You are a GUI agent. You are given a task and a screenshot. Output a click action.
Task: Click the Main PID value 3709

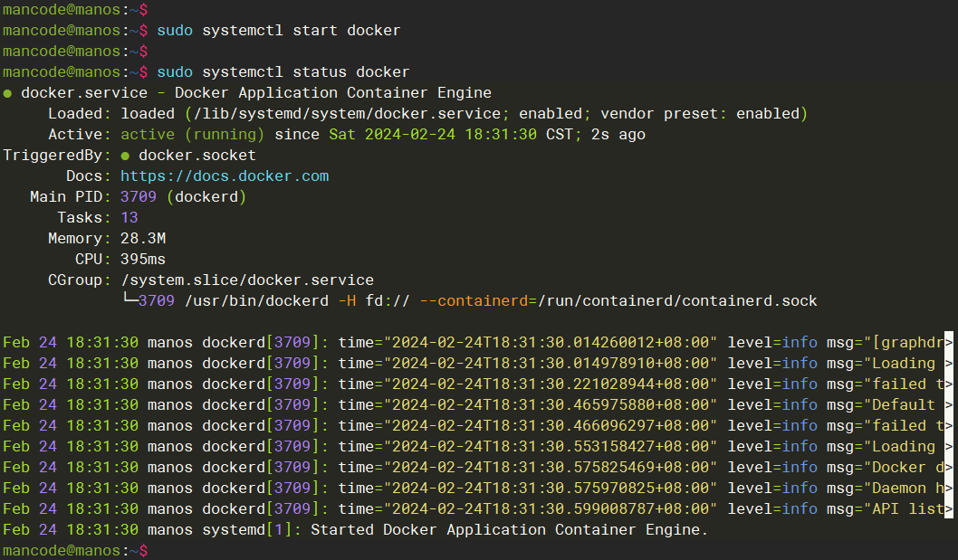[139, 197]
